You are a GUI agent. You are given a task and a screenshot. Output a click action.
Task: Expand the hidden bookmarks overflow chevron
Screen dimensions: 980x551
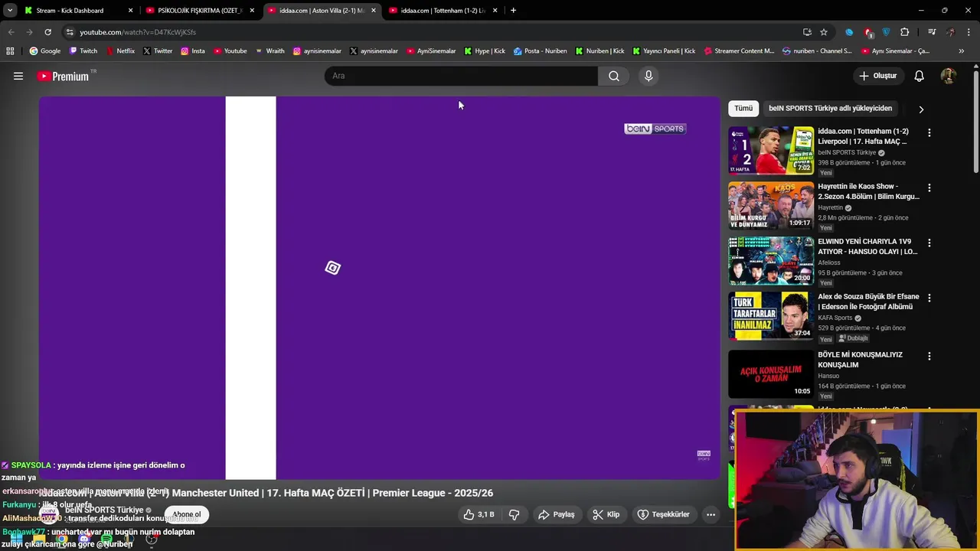coord(961,51)
